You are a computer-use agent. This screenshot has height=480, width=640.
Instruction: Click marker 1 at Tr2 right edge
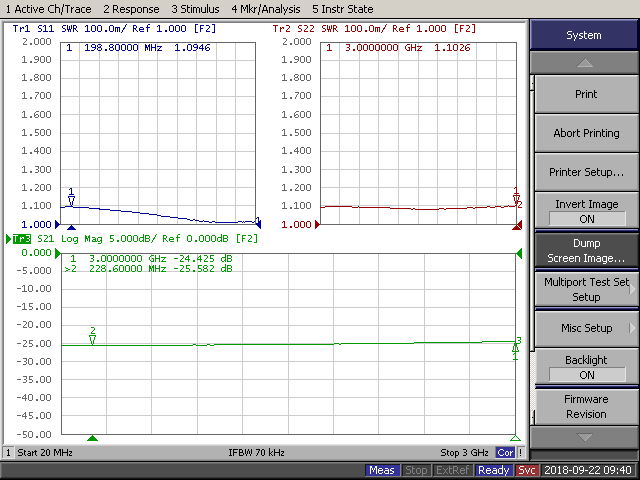pyautogui.click(x=516, y=197)
